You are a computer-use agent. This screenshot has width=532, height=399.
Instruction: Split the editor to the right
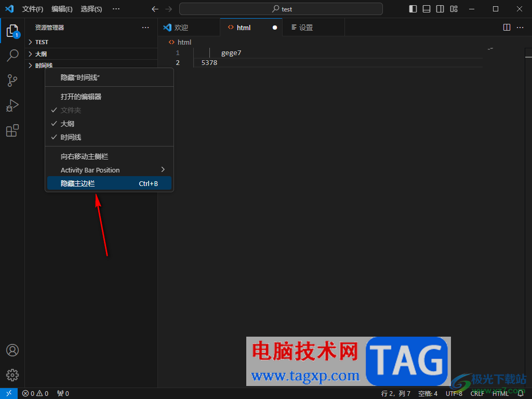[x=507, y=27]
